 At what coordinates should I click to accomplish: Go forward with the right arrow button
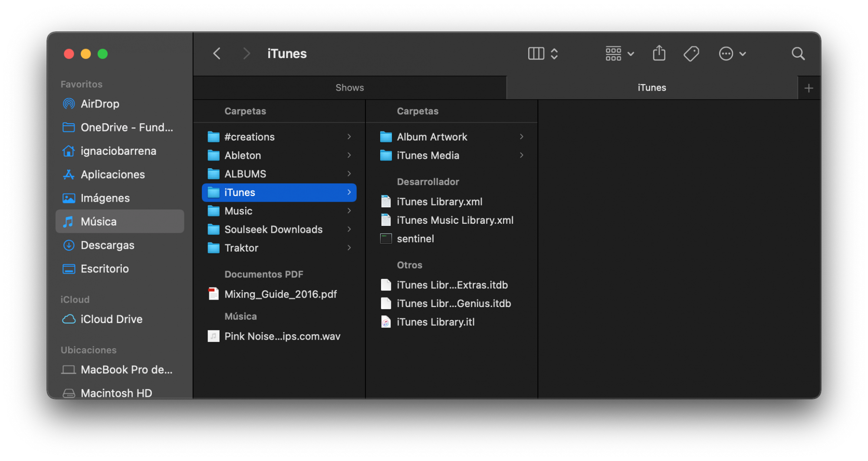click(247, 54)
